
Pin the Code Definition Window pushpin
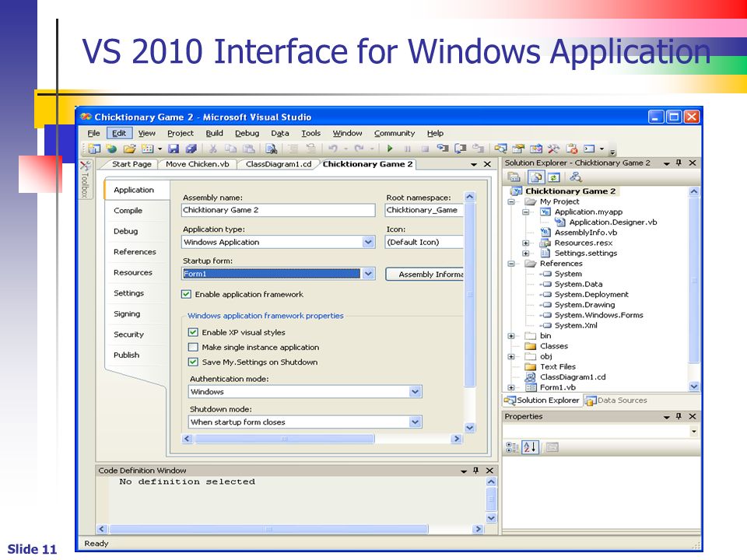(475, 471)
